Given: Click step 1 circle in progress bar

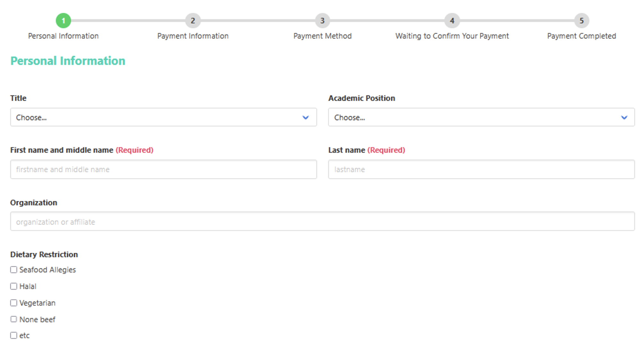Looking at the screenshot, I should click(63, 21).
